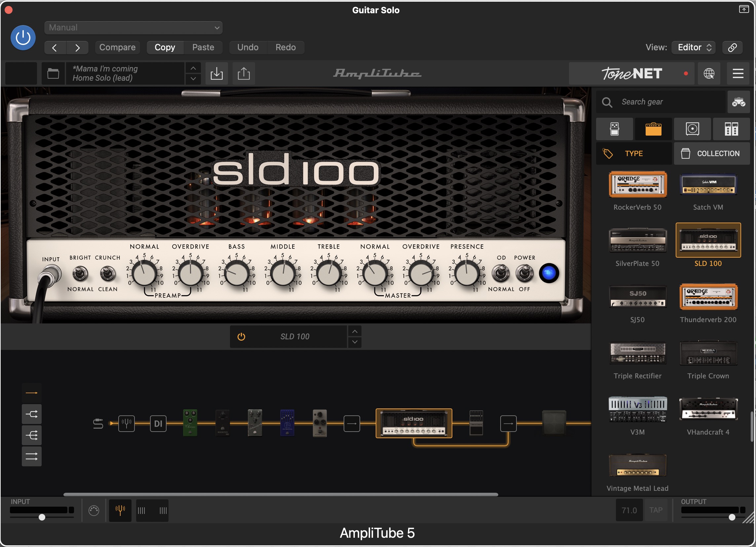Click the tuner block in chain
This screenshot has height=547, width=756.
pyautogui.click(x=127, y=424)
